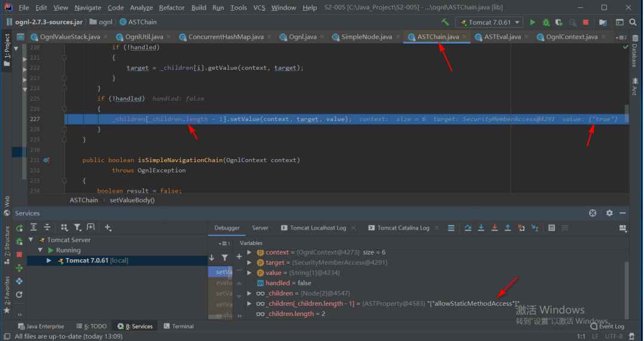Open the Tomcat Catalina Log tab

tap(403, 228)
